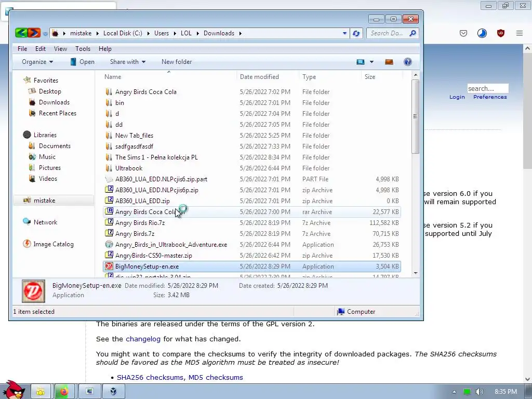Open the View menu

60,48
